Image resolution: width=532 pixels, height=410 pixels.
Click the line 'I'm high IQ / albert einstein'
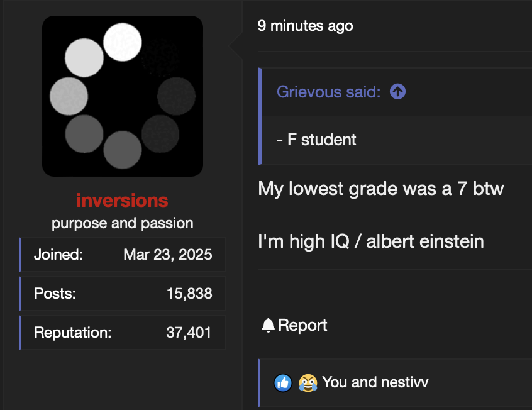click(x=370, y=241)
